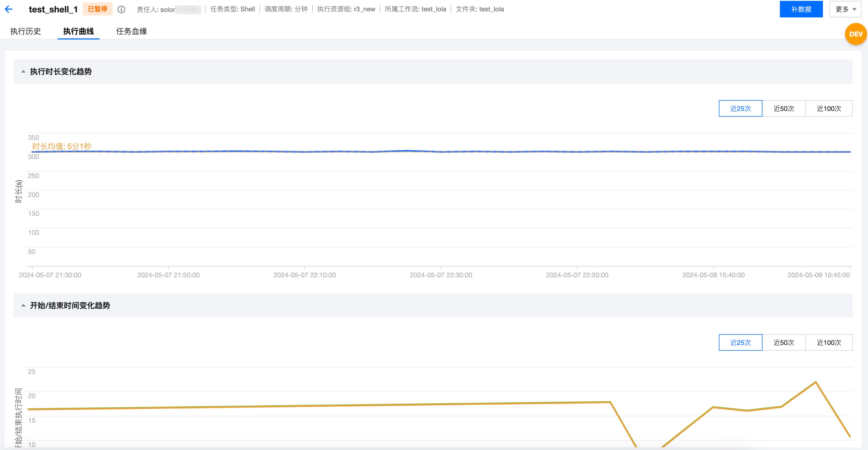Choose 近50次 in start/end time chart
The image size is (868, 450).
tap(784, 343)
